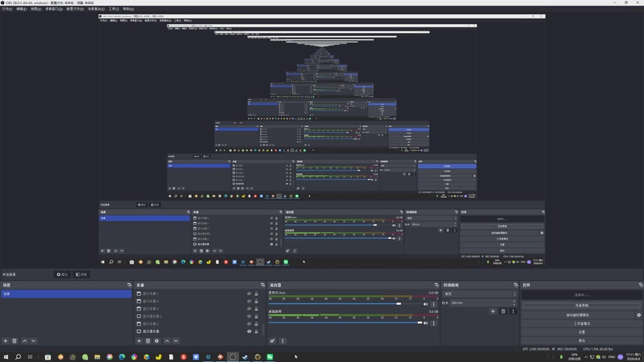Open advanced audio properties gear in mixer
Viewport: 644px width, 362px height.
(272, 340)
